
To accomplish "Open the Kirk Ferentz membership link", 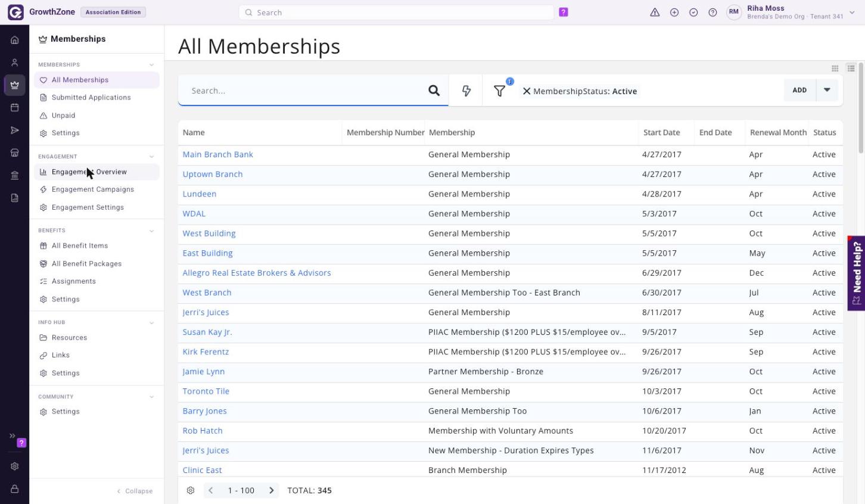I will 206,351.
